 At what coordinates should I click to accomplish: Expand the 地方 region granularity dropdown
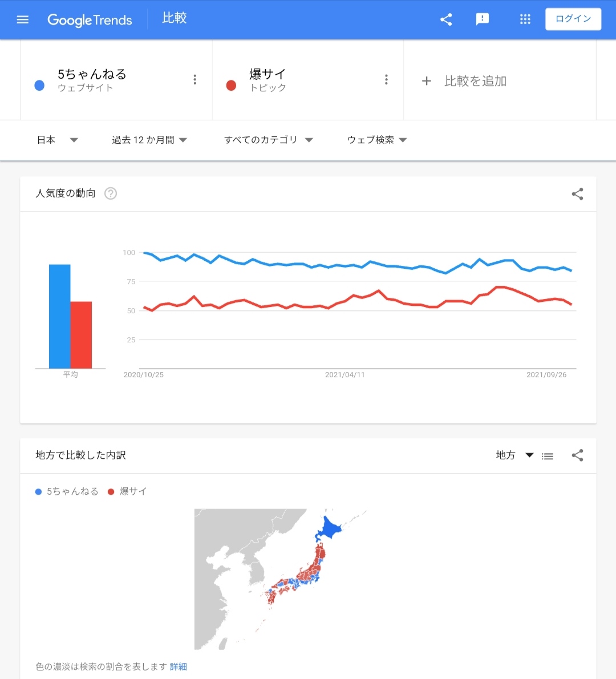tap(514, 455)
